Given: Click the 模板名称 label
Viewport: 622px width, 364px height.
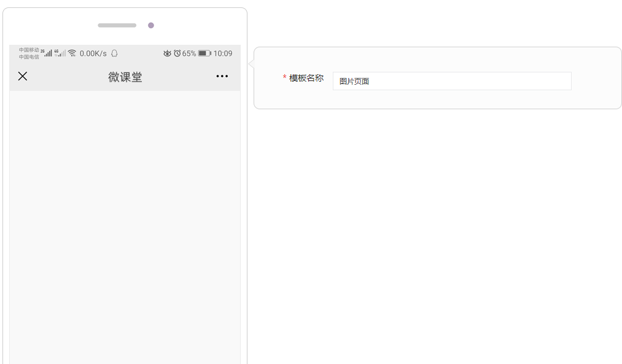Looking at the screenshot, I should click(x=306, y=78).
